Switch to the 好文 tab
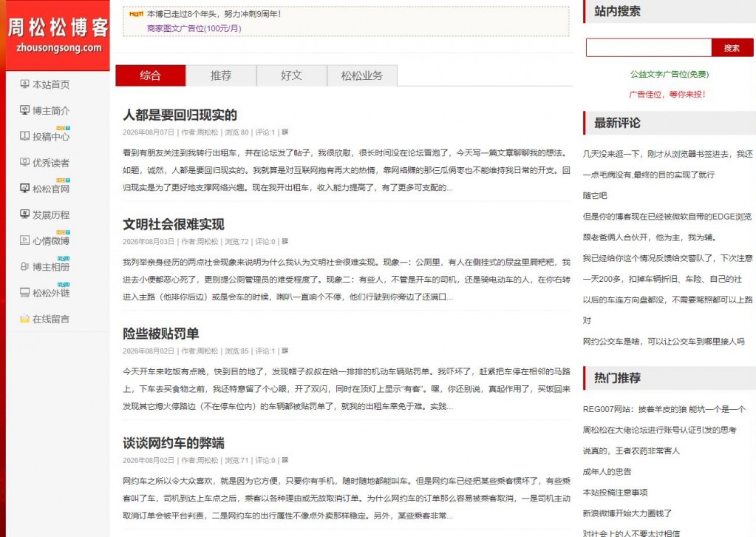This screenshot has height=537, width=756. point(291,75)
